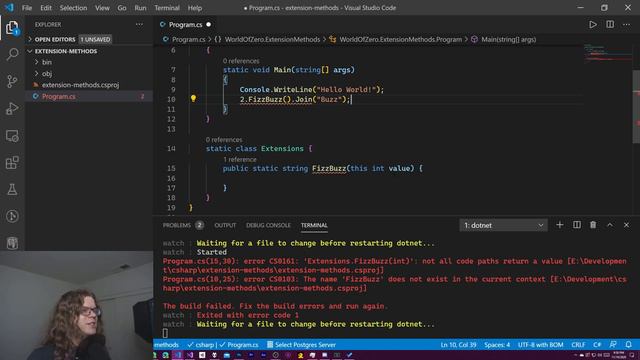Switch to the PROBLEMS tab
This screenshot has height=360, width=640.
177,225
